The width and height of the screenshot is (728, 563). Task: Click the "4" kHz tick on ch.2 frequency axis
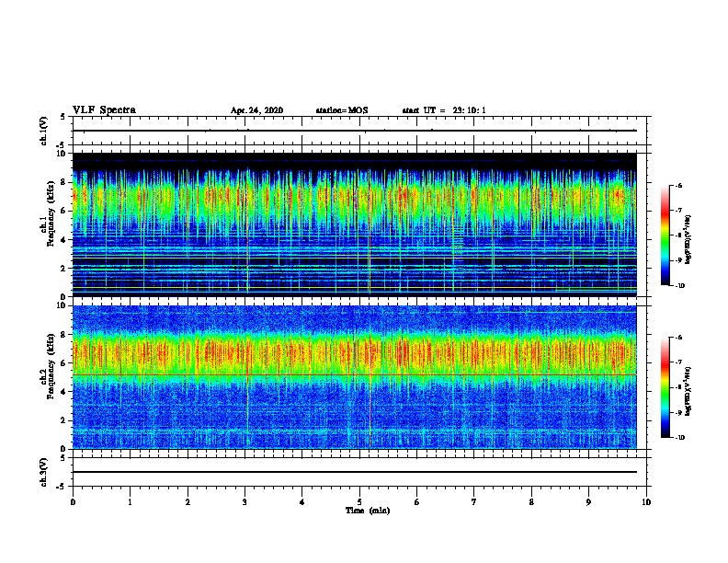pyautogui.click(x=64, y=392)
